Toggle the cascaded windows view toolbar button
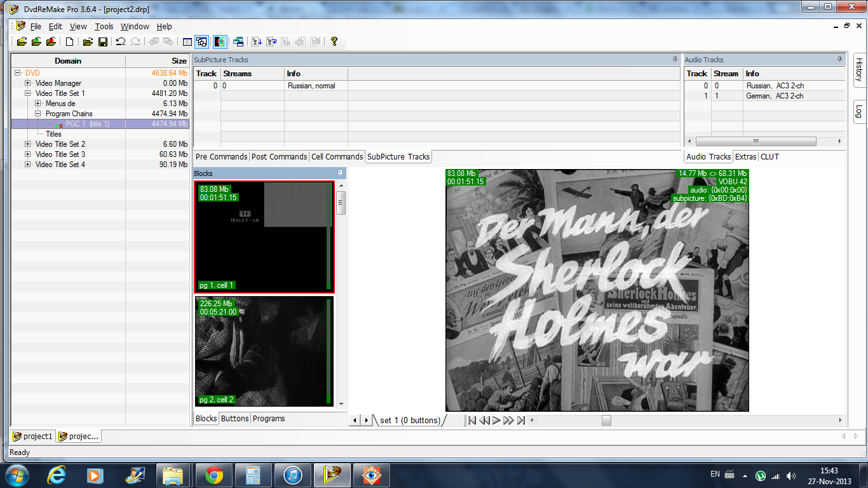 [x=201, y=42]
